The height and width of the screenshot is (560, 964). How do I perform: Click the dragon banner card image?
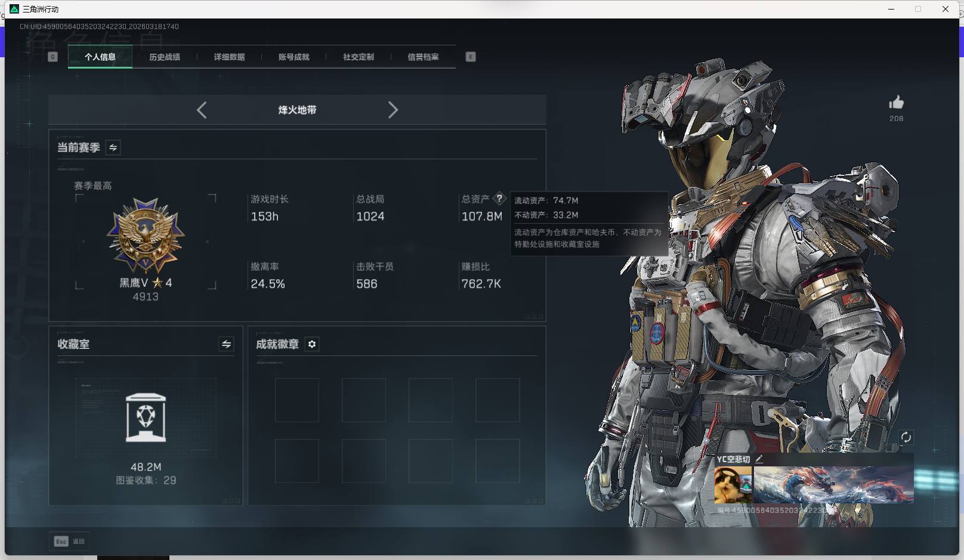(x=833, y=485)
